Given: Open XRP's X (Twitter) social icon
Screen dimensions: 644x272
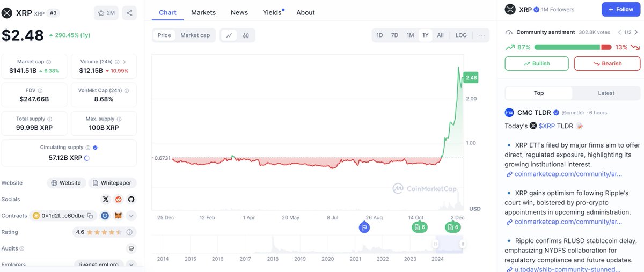Looking at the screenshot, I should point(106,199).
